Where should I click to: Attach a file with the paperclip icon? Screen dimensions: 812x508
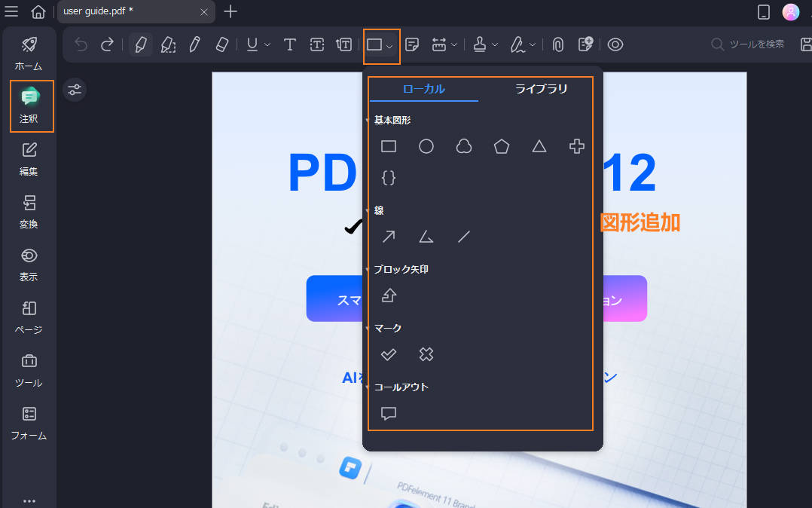(557, 44)
